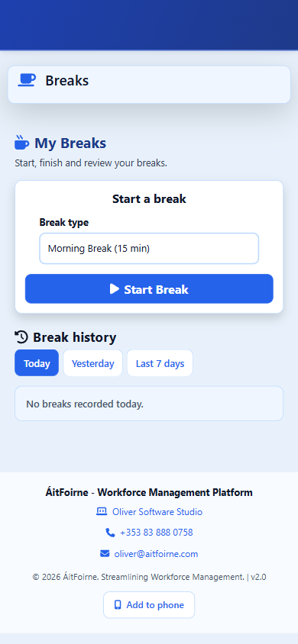Screen dimensions: 298x644
Task: Open the Break type dropdown
Action: (149, 249)
